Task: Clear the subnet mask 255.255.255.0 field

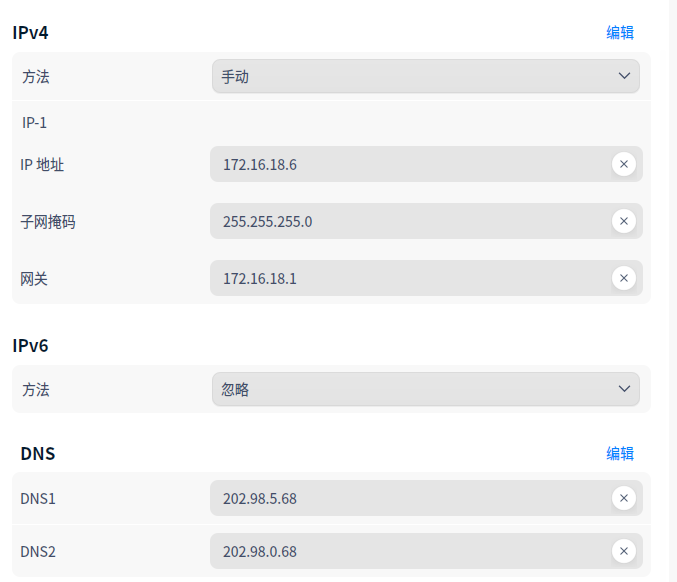Action: point(624,221)
